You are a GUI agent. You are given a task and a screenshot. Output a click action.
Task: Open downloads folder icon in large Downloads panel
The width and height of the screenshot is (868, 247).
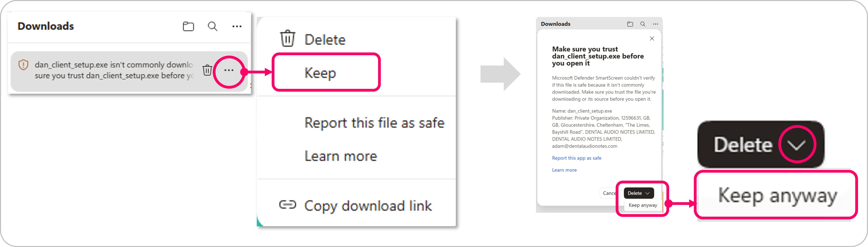188,26
